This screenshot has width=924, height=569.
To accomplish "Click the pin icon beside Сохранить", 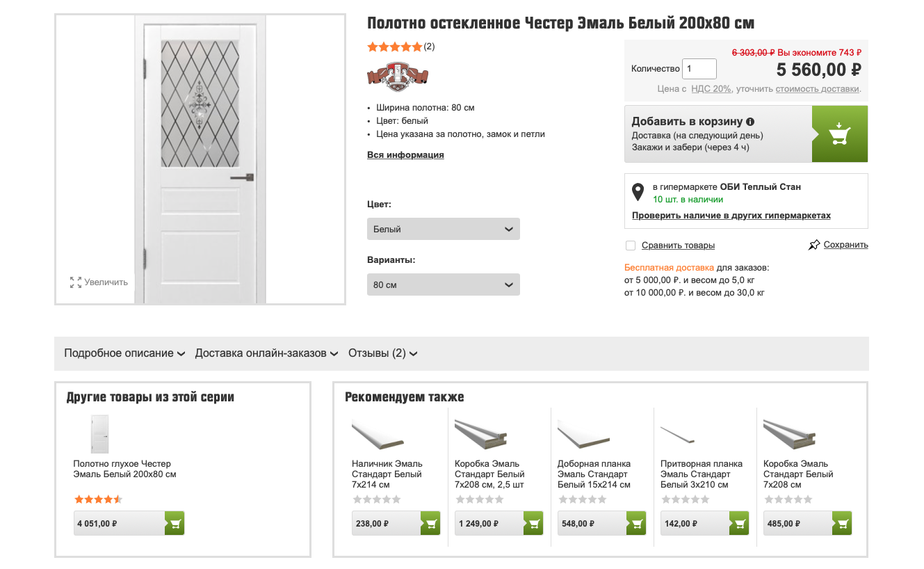I will click(x=814, y=245).
